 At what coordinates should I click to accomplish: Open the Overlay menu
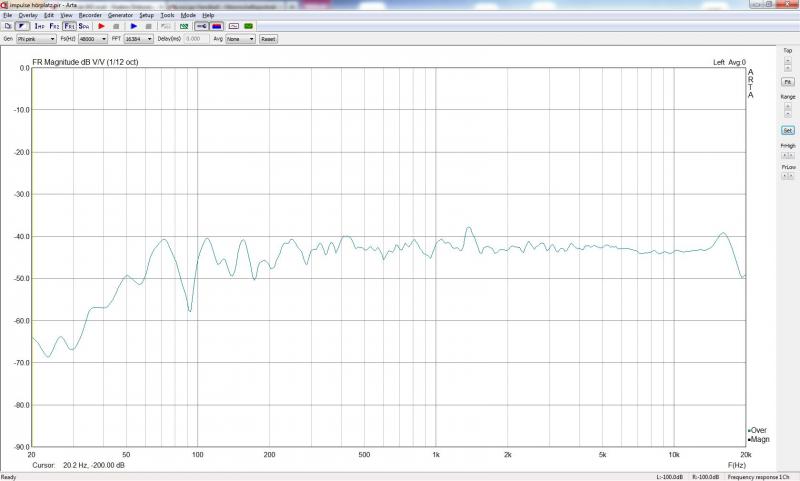pos(28,16)
